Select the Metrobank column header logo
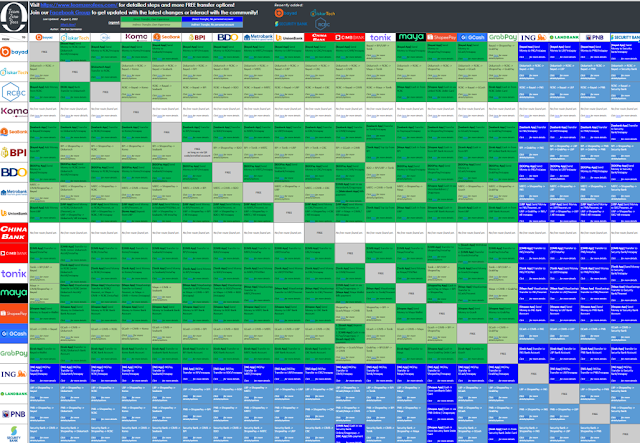 (258, 37)
